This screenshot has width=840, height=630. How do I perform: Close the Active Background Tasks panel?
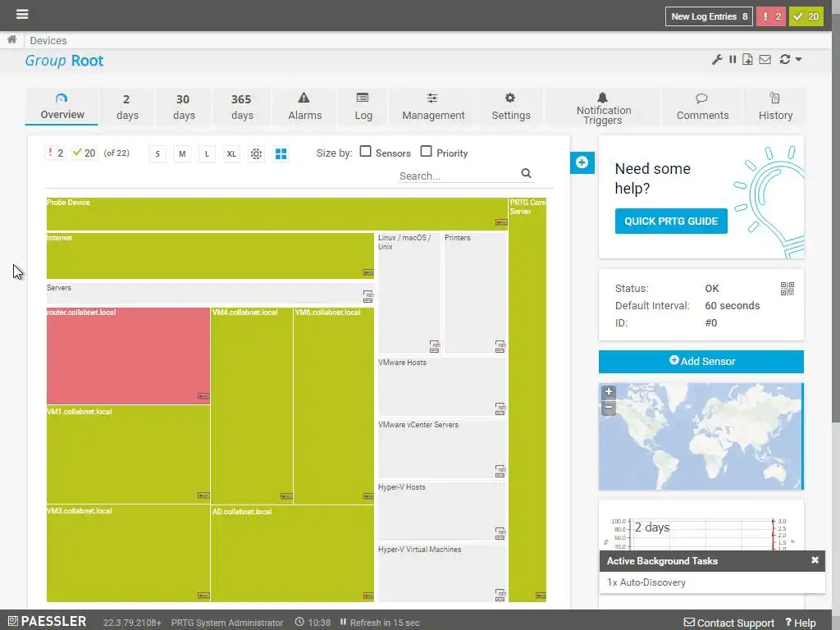[815, 560]
